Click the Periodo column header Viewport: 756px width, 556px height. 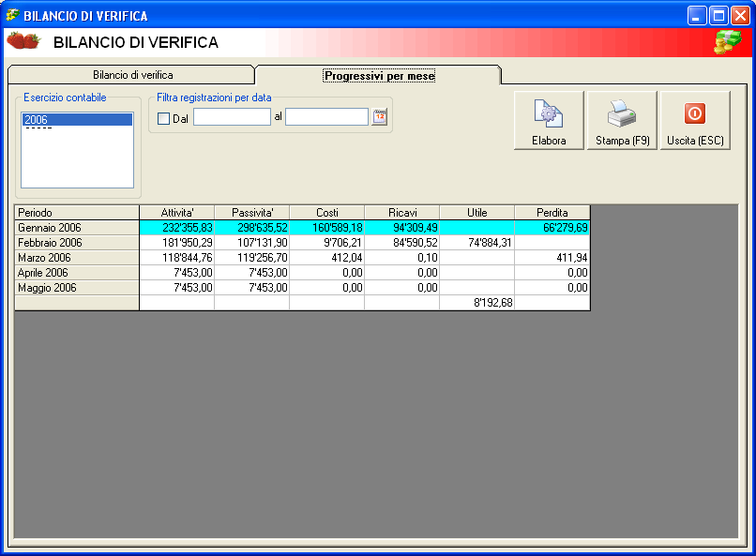77,213
